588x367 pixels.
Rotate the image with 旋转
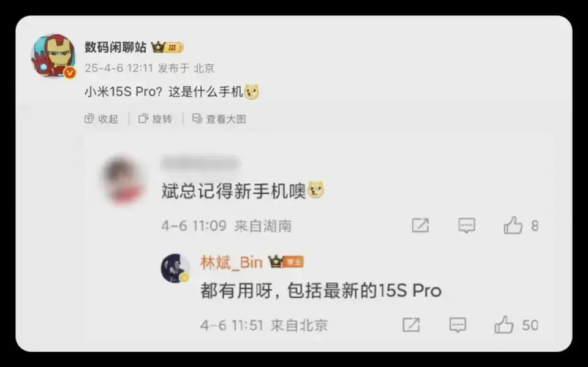155,119
